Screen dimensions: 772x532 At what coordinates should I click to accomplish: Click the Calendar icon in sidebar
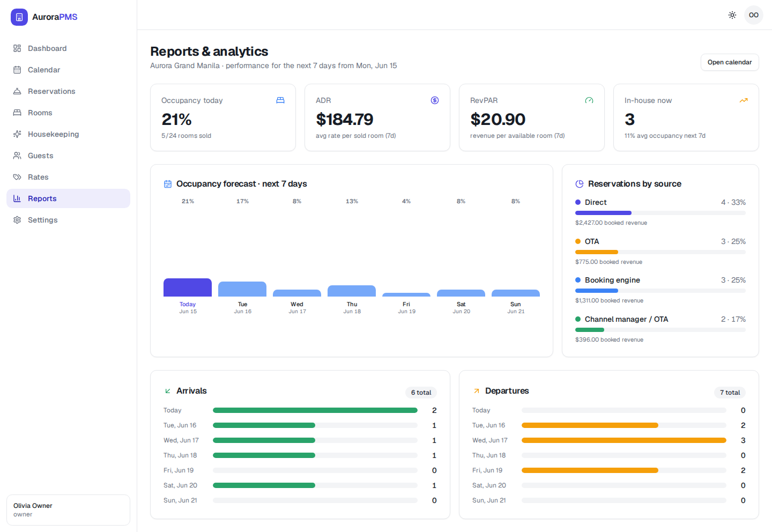coord(17,70)
